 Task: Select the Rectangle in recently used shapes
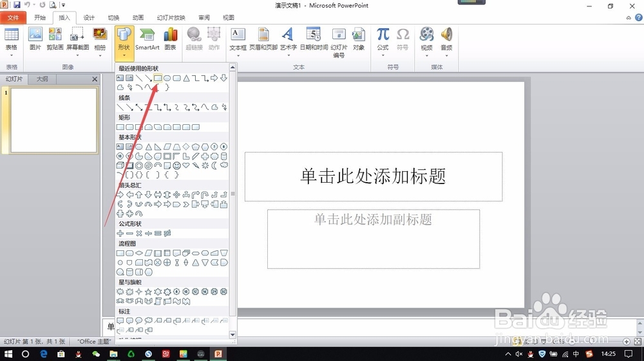[x=158, y=78]
